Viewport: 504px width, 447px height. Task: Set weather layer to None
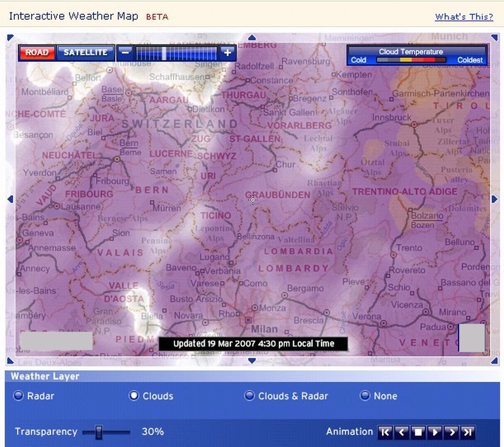pos(365,396)
